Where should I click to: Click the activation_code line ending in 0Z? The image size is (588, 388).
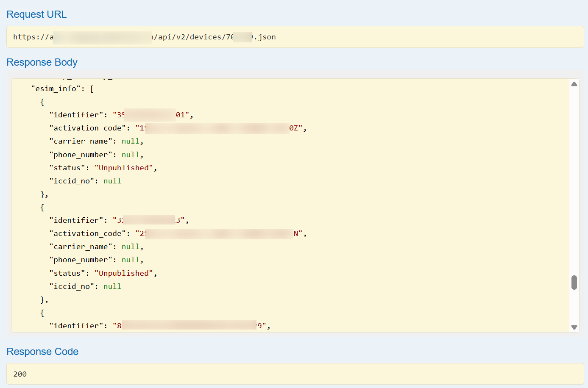(x=178, y=128)
